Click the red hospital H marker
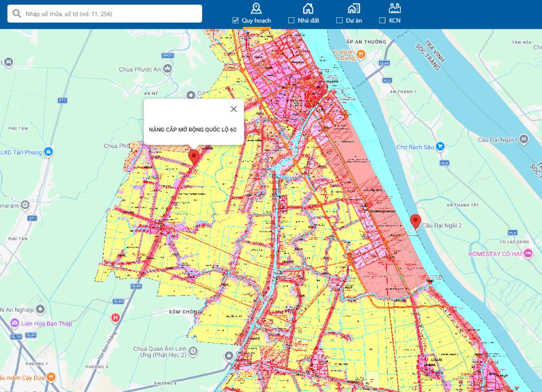Viewport: 542px width, 392px height. 115,317
